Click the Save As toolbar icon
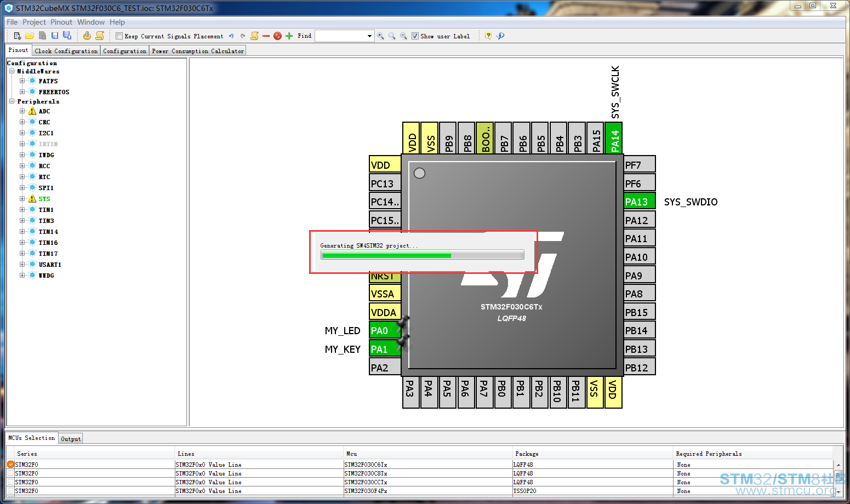 67,36
